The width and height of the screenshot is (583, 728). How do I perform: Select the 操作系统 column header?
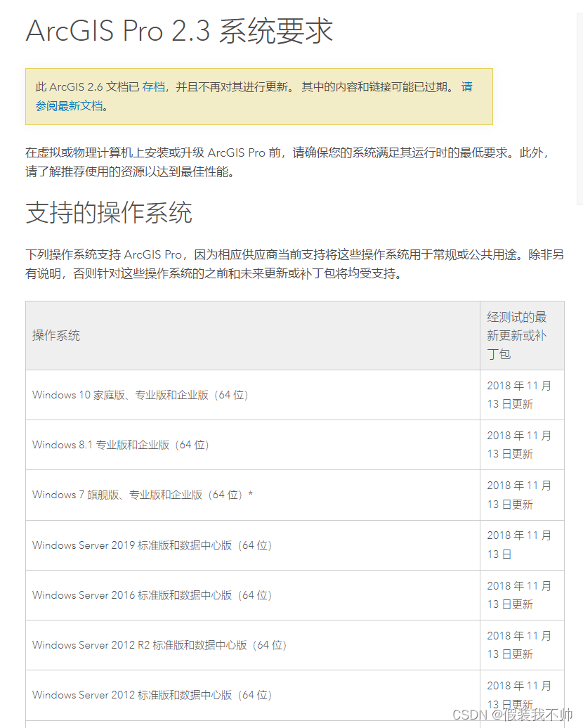coord(56,335)
